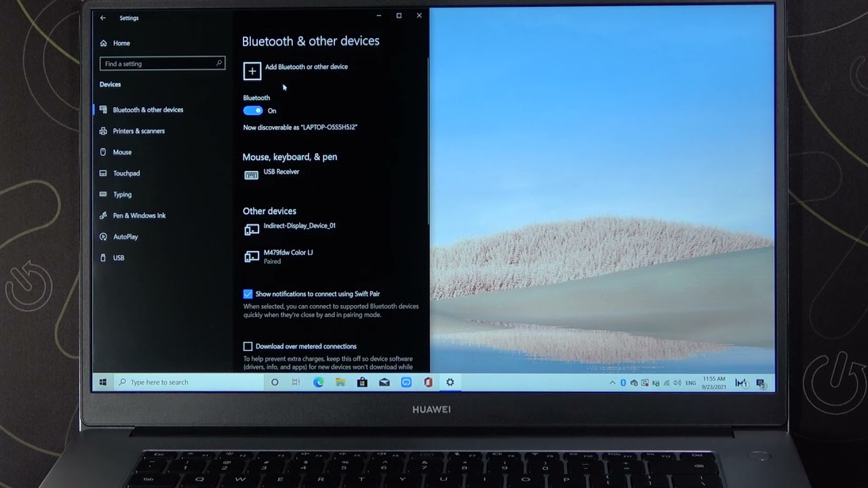The width and height of the screenshot is (868, 488).
Task: Open the blue app icon next to Mail
Action: point(406,382)
